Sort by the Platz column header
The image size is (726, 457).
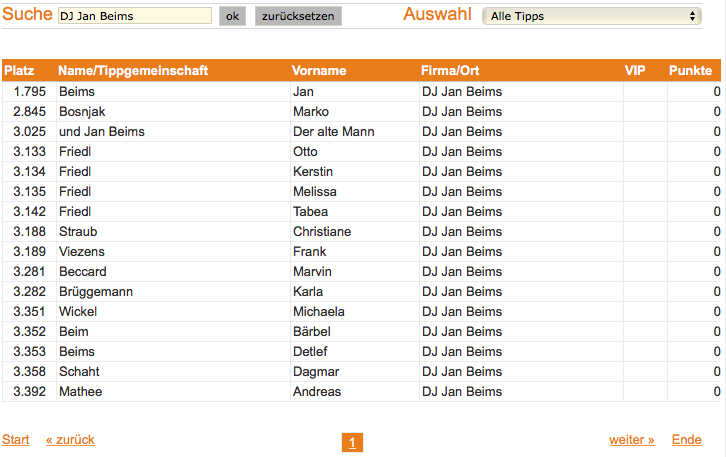pos(19,70)
